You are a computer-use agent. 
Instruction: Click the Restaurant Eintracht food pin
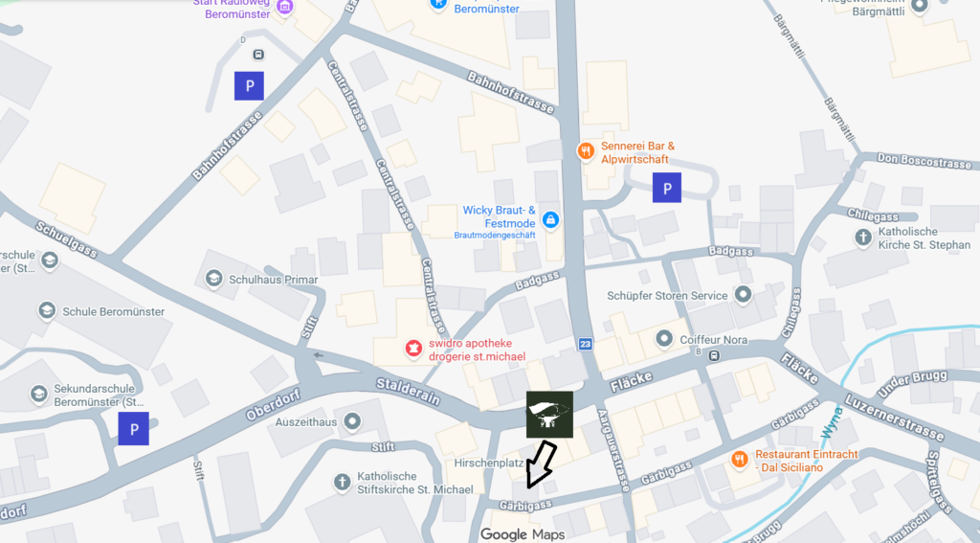coord(740,460)
